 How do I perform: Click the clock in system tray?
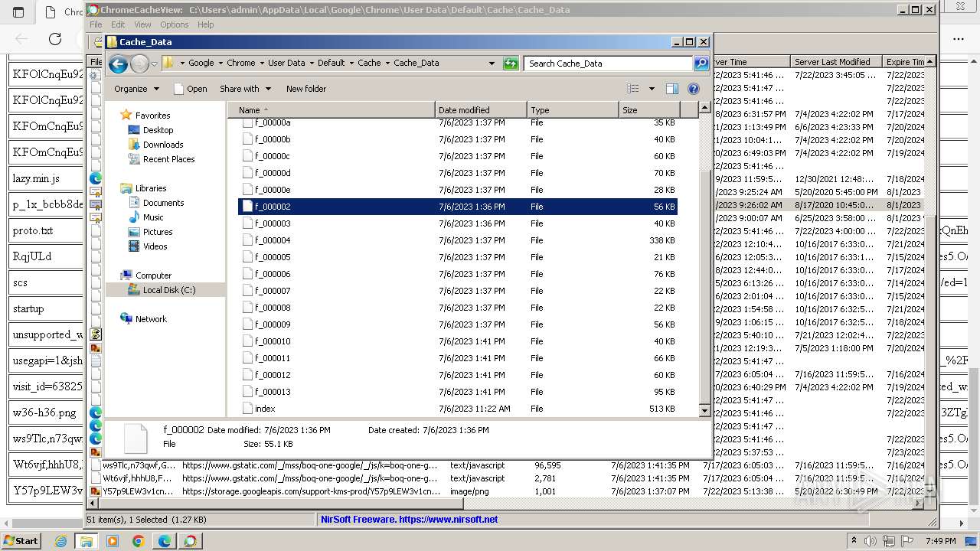(x=941, y=541)
